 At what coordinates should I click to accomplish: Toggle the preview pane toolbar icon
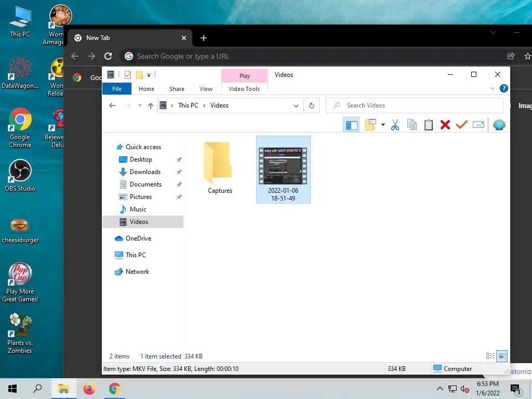pyautogui.click(x=351, y=125)
